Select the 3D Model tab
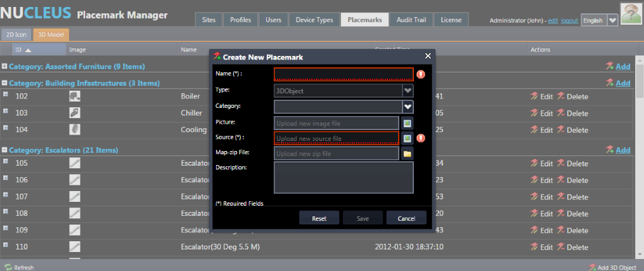Screen dimensions: 644x271 pos(51,35)
